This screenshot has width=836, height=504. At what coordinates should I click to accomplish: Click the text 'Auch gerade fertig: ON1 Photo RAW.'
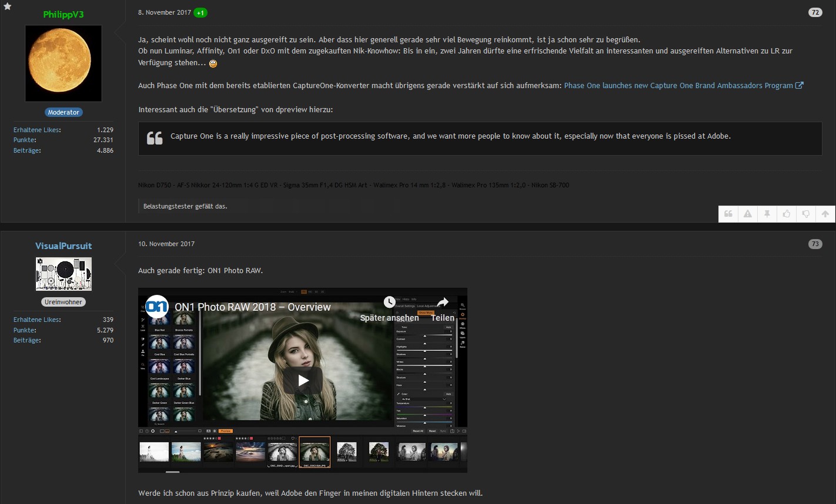coord(200,271)
